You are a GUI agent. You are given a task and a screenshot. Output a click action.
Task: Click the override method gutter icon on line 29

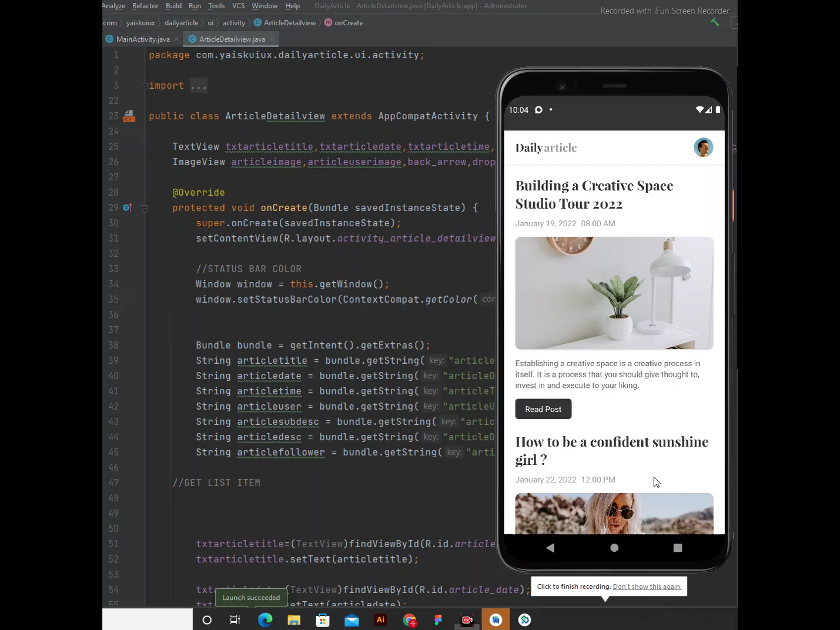click(x=127, y=207)
